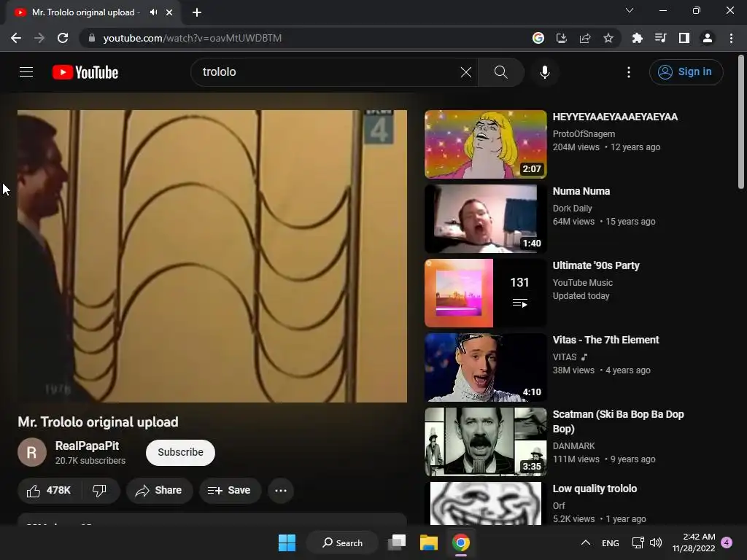747x560 pixels.
Task: Subscribe to RealPapaPit channel
Action: pos(180,452)
